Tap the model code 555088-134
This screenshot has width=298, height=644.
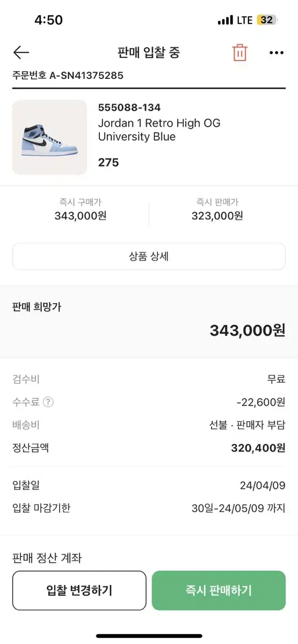click(129, 107)
